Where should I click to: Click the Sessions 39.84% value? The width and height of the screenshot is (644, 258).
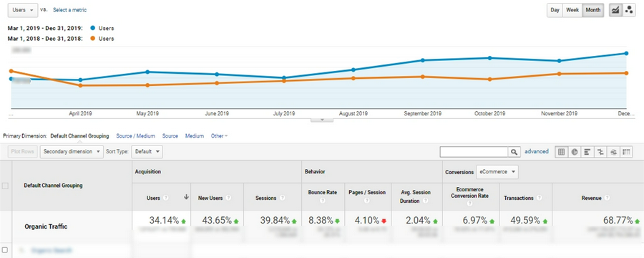(275, 220)
